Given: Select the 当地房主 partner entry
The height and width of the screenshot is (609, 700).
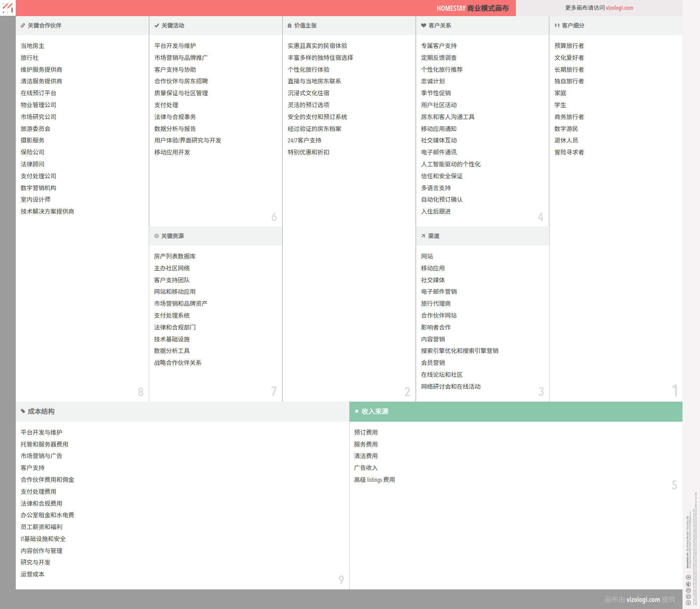Looking at the screenshot, I should click(33, 46).
